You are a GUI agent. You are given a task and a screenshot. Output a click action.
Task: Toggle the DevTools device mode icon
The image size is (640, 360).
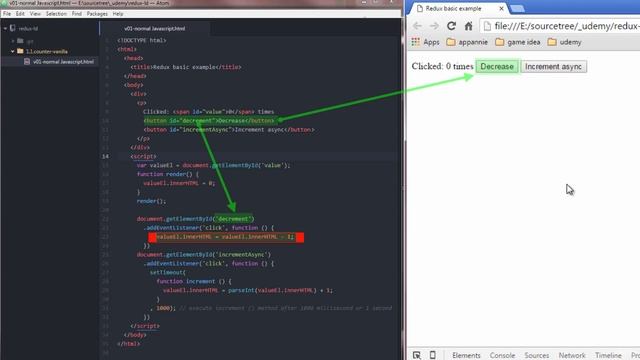[433, 355]
